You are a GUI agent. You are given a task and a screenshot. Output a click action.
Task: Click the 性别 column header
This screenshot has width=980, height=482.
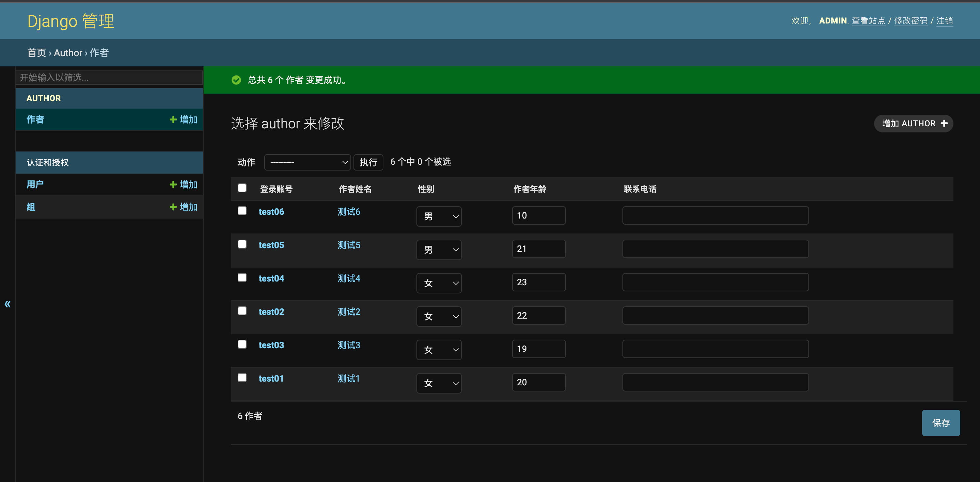pyautogui.click(x=426, y=189)
